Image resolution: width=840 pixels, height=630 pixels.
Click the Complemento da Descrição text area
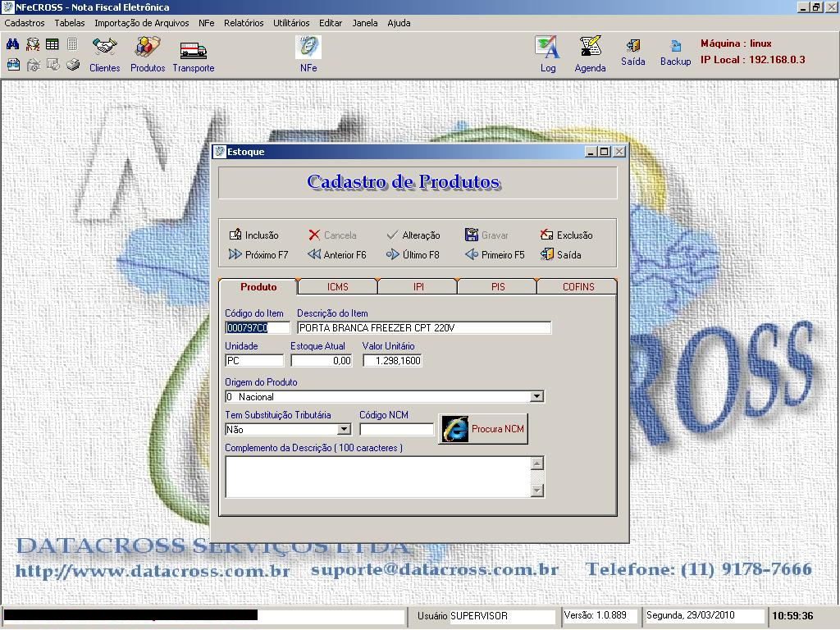pyautogui.click(x=377, y=477)
